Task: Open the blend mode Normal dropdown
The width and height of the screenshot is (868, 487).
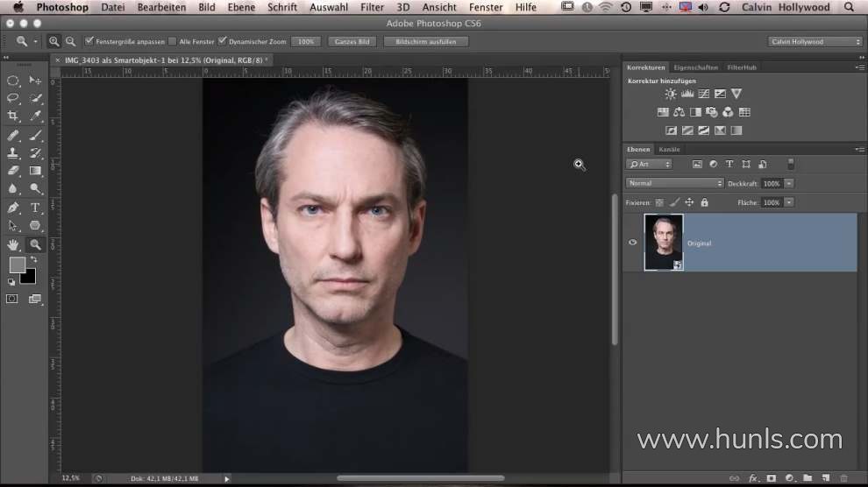Action: (x=674, y=183)
